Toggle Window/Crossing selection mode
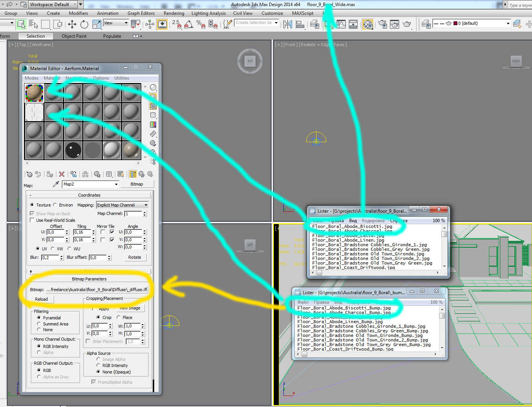Viewport: 532px width, 407px height. [x=58, y=24]
